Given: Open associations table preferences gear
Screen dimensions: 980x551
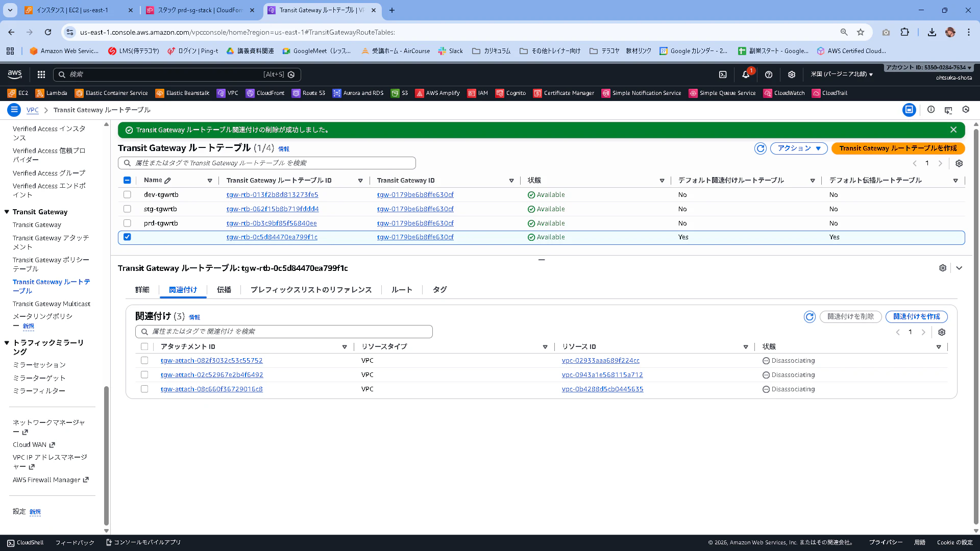Looking at the screenshot, I should tap(942, 332).
